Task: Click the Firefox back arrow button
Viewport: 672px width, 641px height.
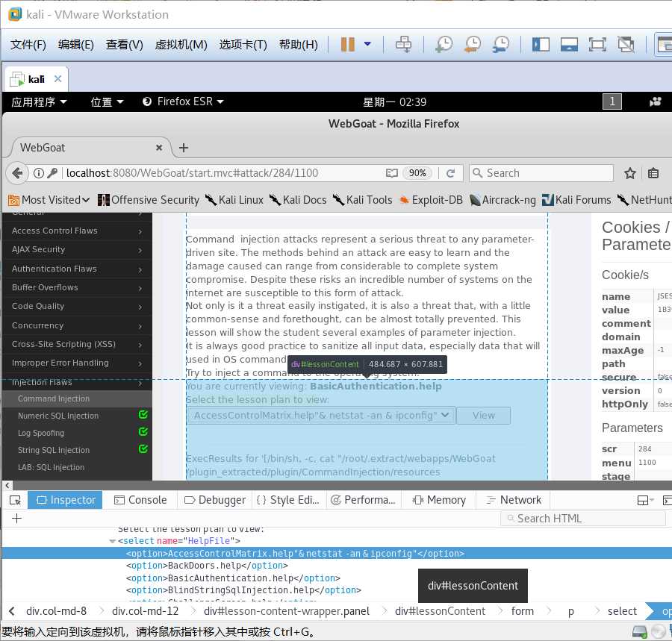Action: coord(17,173)
